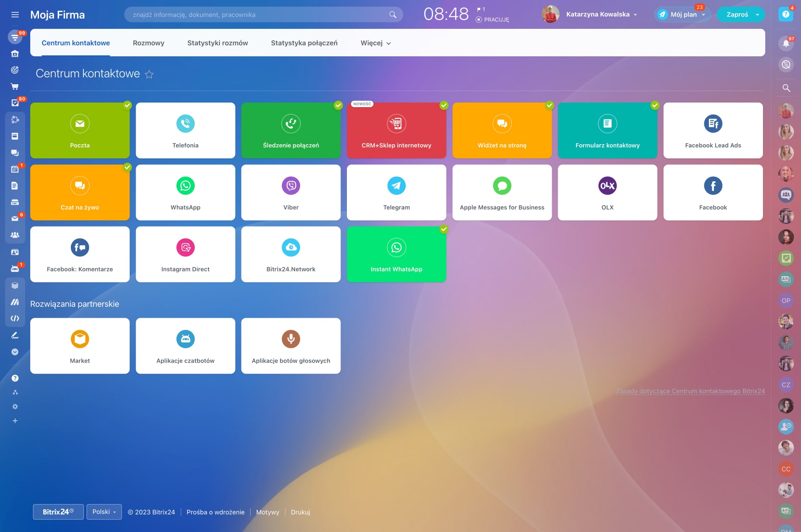Open the Polski language dropdown
This screenshot has height=532, width=801.
(x=104, y=512)
